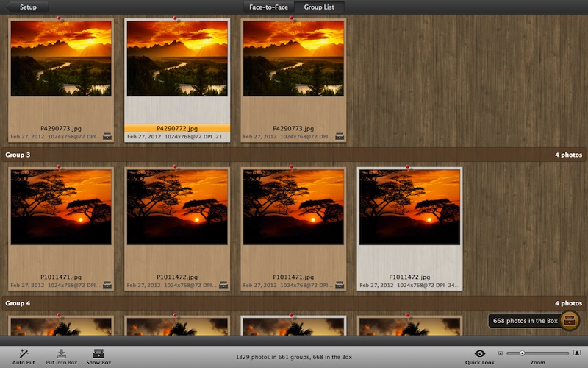Select the third photo in top row, P4290773.jpg

click(x=293, y=58)
